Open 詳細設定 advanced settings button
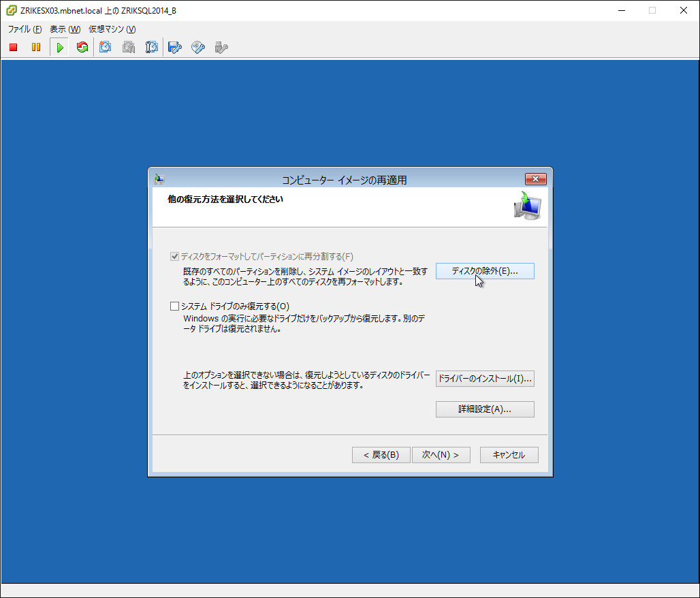Image resolution: width=700 pixels, height=598 pixels. coord(485,409)
